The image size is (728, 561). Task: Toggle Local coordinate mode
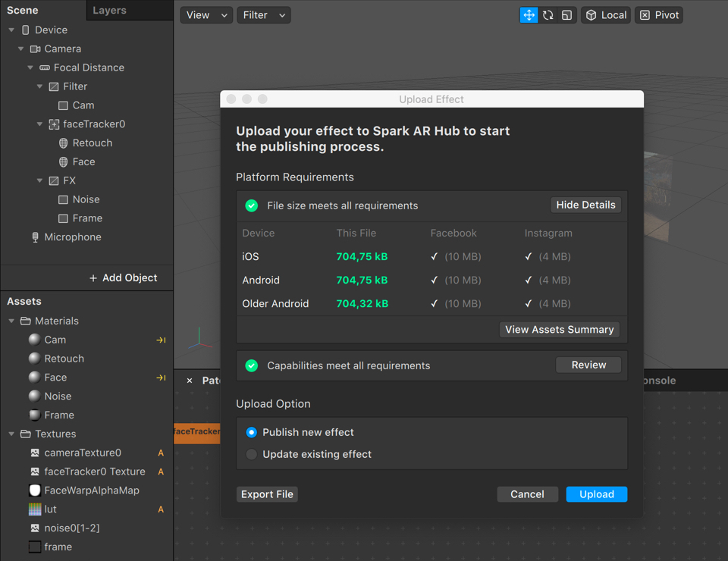pyautogui.click(x=605, y=15)
